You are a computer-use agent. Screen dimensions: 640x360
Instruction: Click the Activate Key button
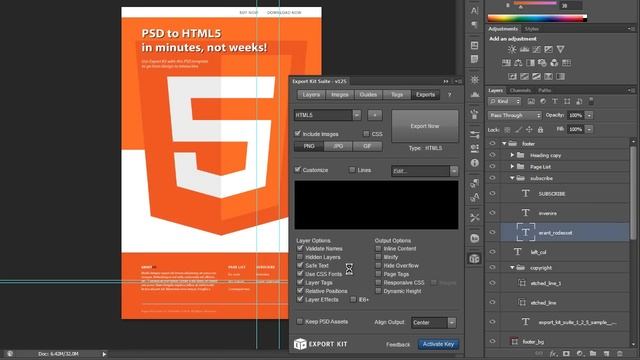[x=438, y=344]
